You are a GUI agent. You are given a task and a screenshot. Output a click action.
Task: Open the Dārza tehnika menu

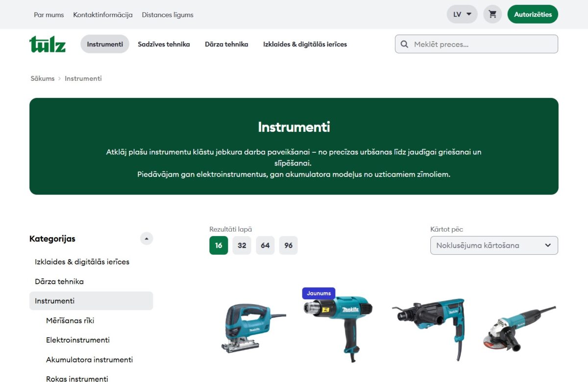point(226,44)
